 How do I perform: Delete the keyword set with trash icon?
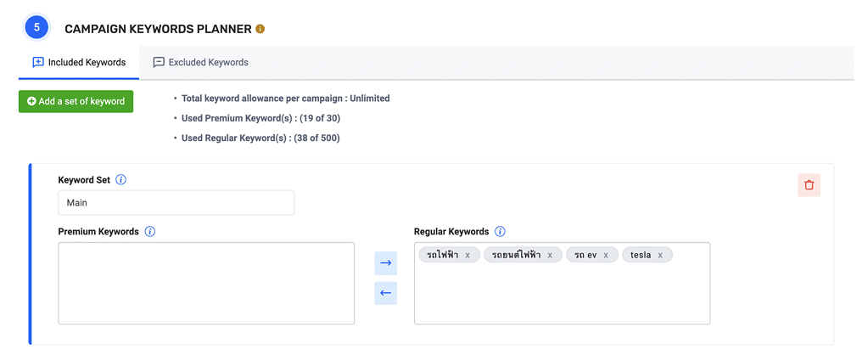[x=809, y=185]
